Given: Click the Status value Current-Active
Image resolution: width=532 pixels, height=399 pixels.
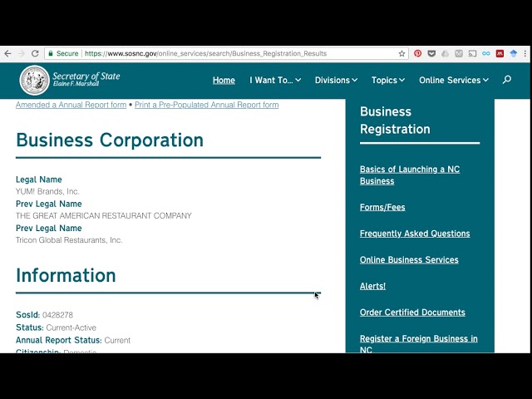Looking at the screenshot, I should [x=71, y=328].
